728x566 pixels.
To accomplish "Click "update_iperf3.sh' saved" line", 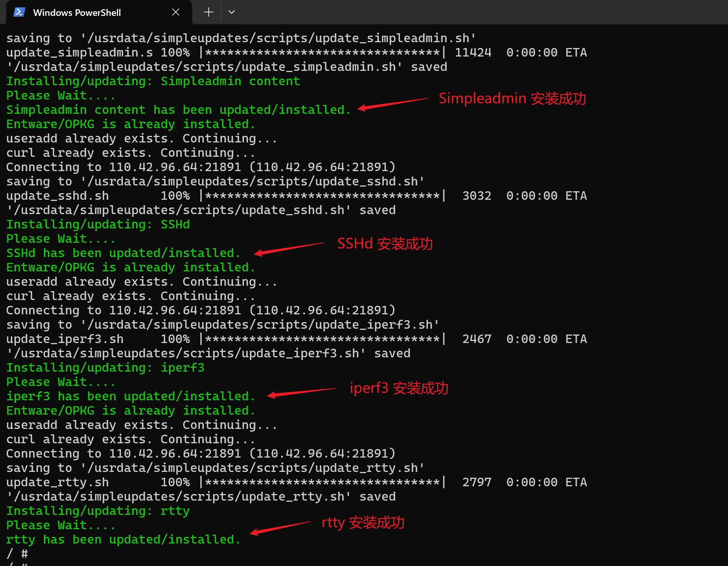I will tap(208, 353).
